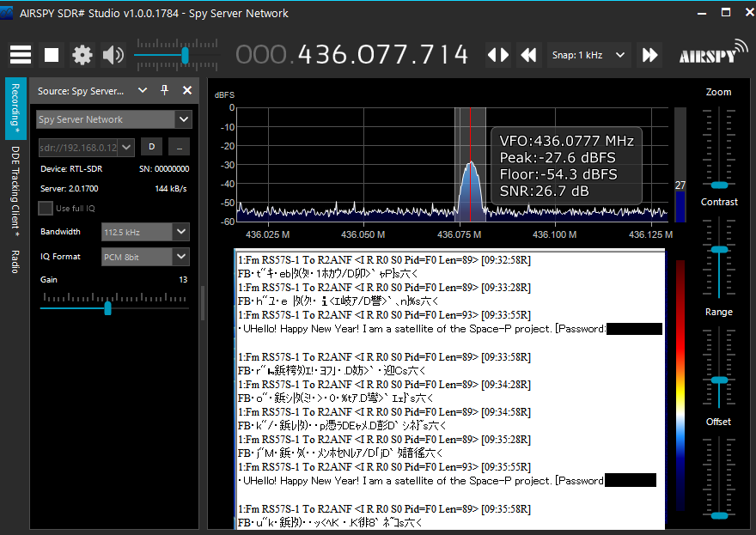Switch to the Radio side tab
Image resolution: width=756 pixels, height=535 pixels.
[x=15, y=262]
